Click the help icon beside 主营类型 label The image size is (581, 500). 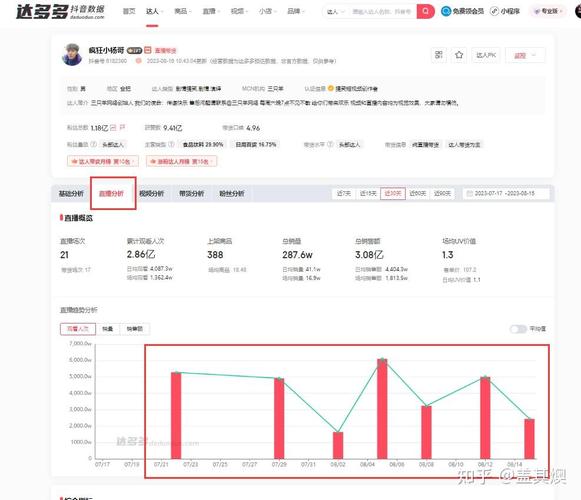171,144
